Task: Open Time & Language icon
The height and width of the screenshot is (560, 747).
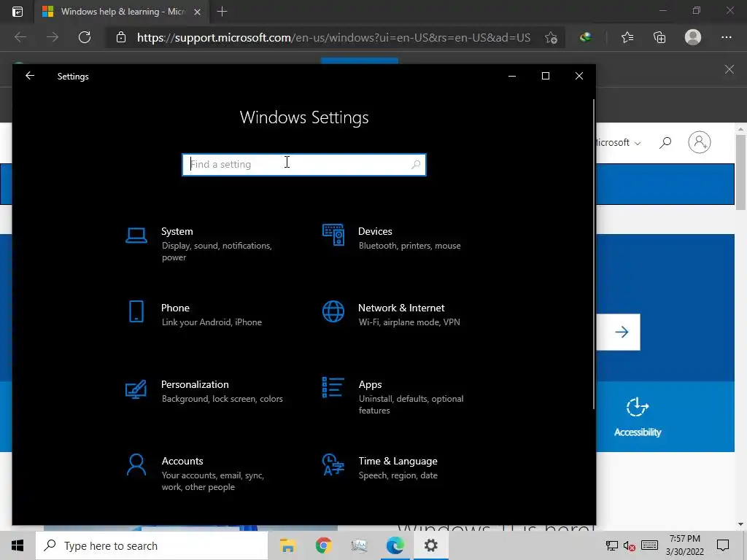Action: 333,464
